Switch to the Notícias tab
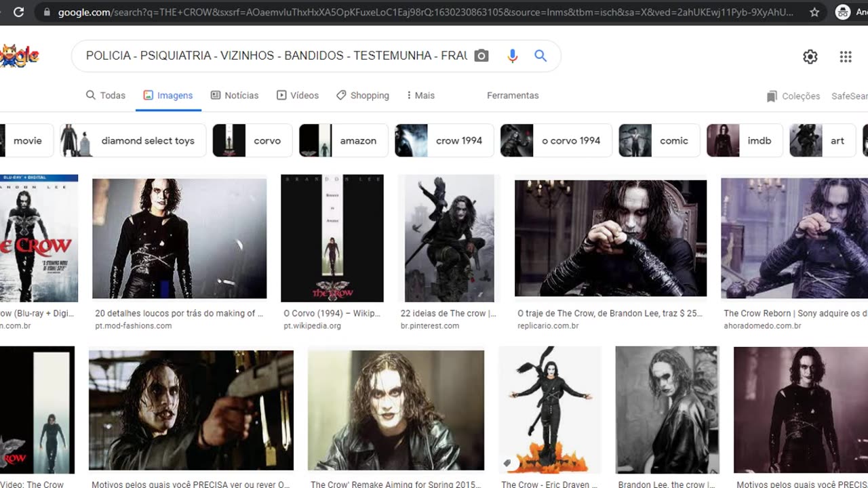 click(x=235, y=96)
